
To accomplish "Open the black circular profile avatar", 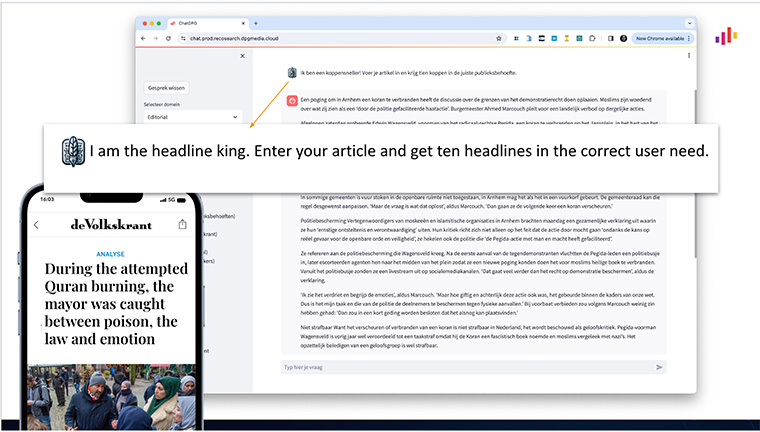I will point(623,38).
